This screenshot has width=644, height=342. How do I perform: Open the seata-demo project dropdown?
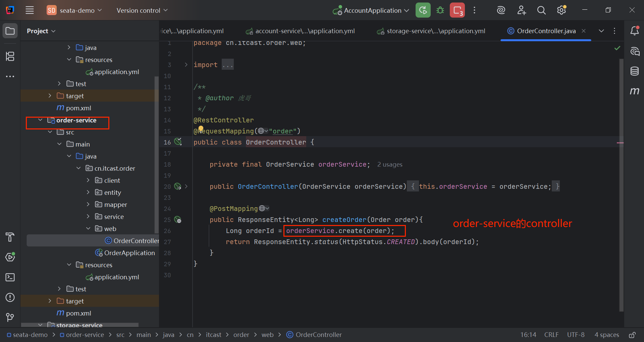(74, 10)
